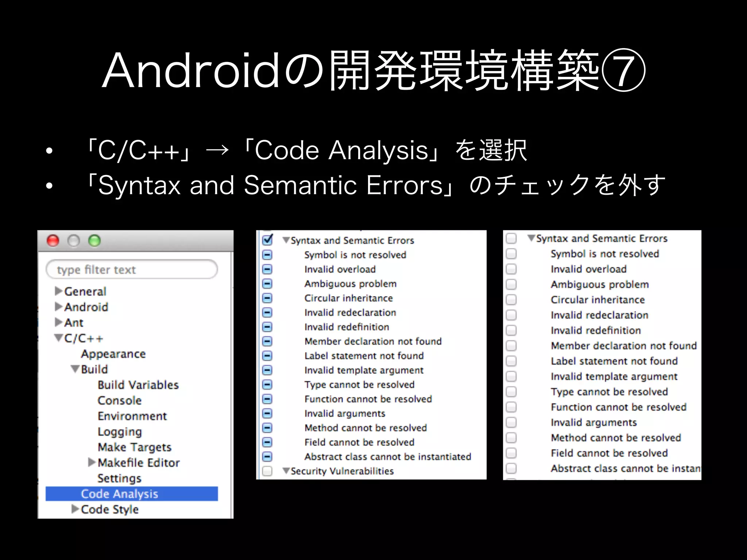Collapse the Build subtree triangle

click(76, 369)
